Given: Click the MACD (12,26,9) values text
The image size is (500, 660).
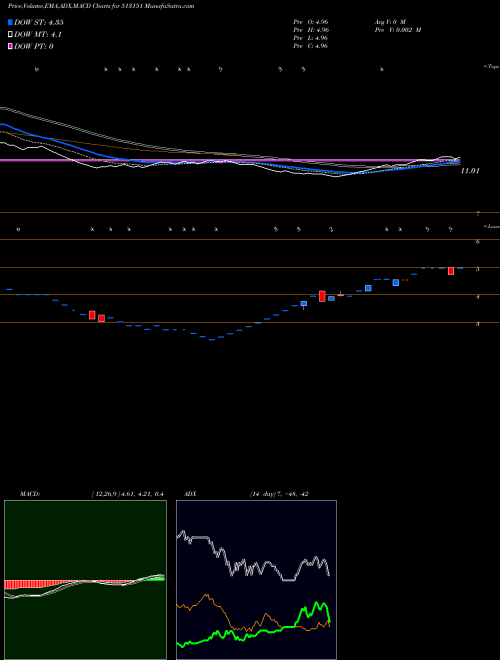Looking at the screenshot, I should point(127,494).
